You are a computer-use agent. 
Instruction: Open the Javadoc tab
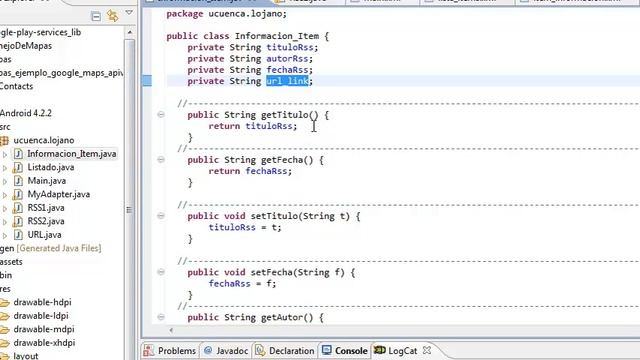[x=226, y=351]
